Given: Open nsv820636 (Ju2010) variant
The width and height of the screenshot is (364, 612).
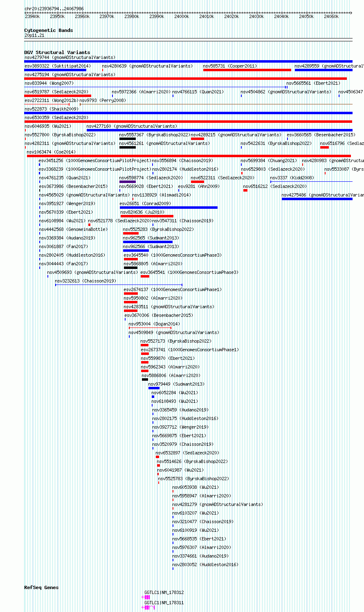Looking at the screenshot, I should tap(142, 212).
